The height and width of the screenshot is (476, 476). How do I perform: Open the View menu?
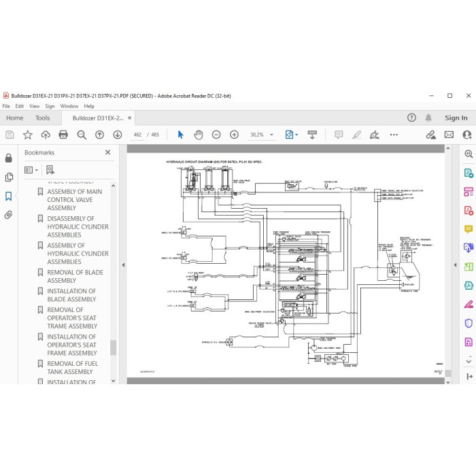(34, 106)
